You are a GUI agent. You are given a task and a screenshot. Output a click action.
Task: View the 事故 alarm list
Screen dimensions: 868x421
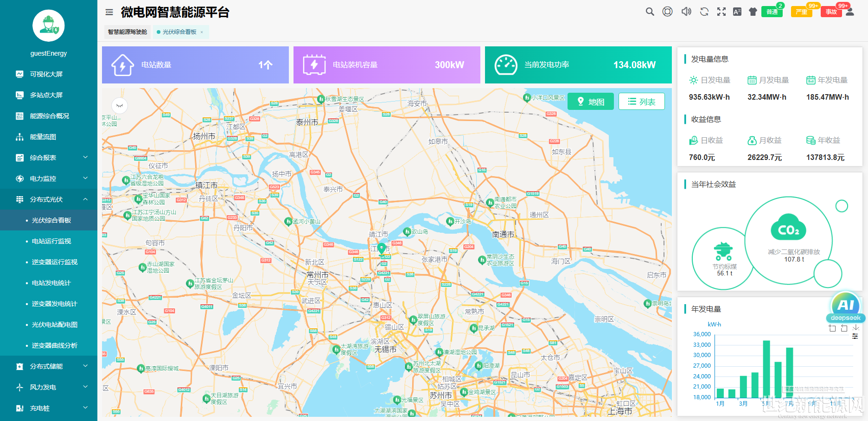click(831, 12)
